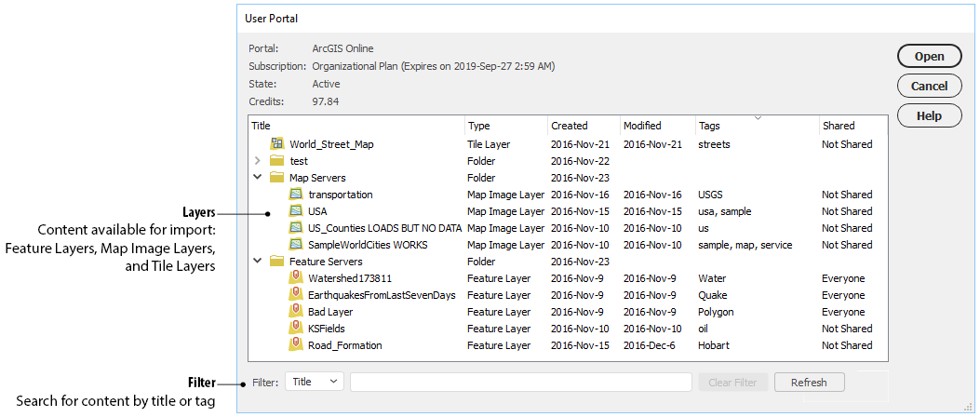Collapse the Feature Servers folder
Screen dimensions: 980x417
tap(257, 262)
